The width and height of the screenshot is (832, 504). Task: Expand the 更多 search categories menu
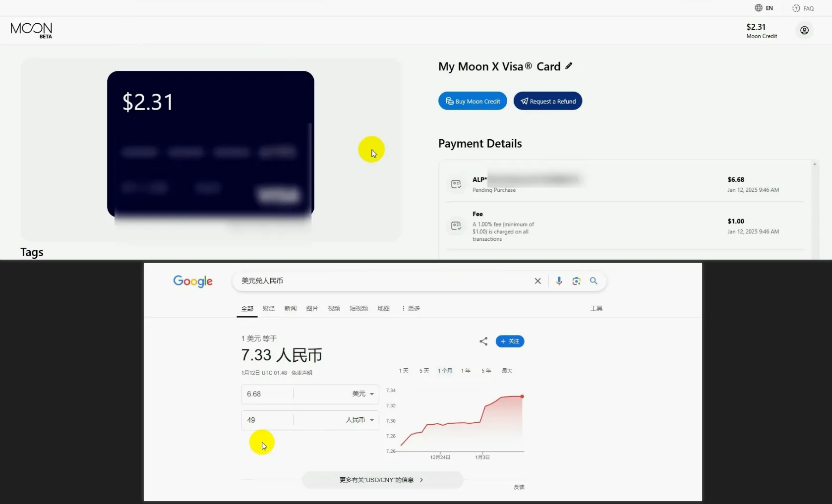(x=411, y=308)
